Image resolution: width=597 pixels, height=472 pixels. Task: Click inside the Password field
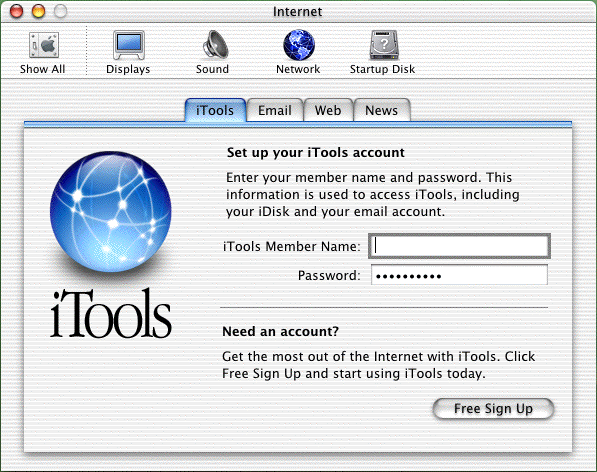tap(460, 275)
